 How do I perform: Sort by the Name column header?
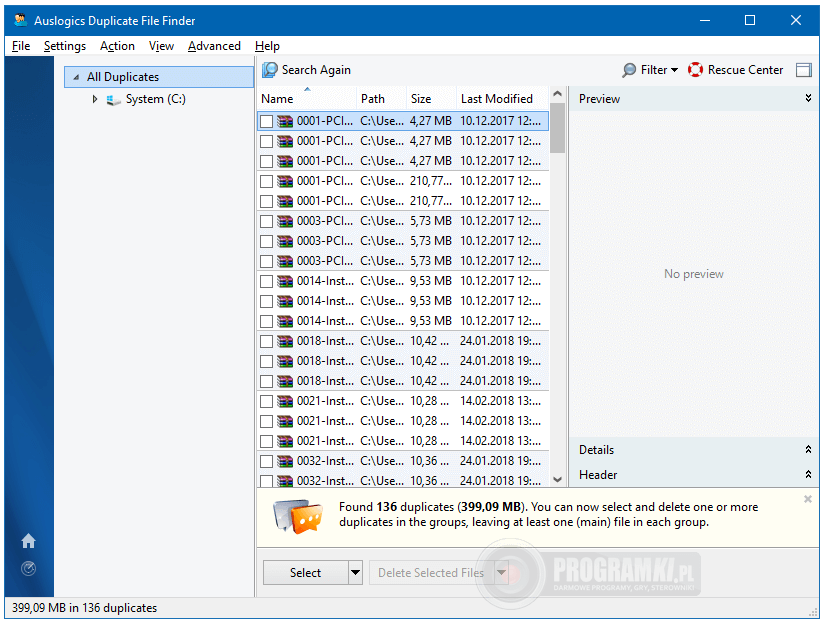pos(307,99)
